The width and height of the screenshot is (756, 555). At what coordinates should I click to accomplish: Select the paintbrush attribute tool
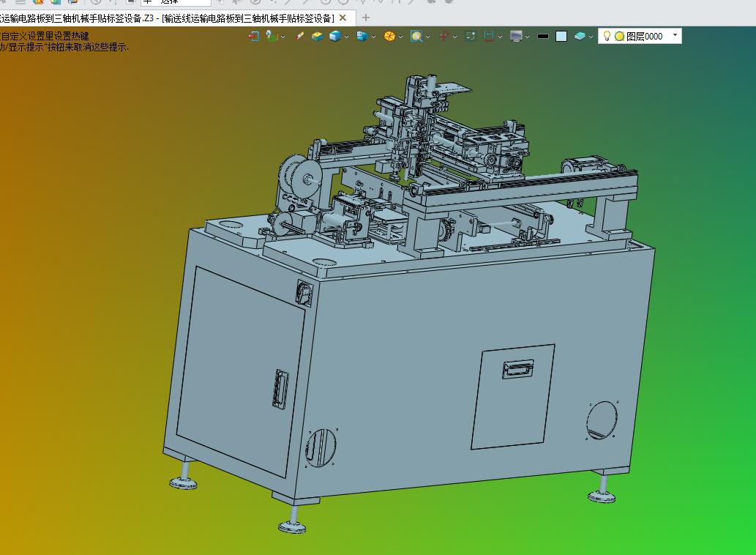point(300,36)
